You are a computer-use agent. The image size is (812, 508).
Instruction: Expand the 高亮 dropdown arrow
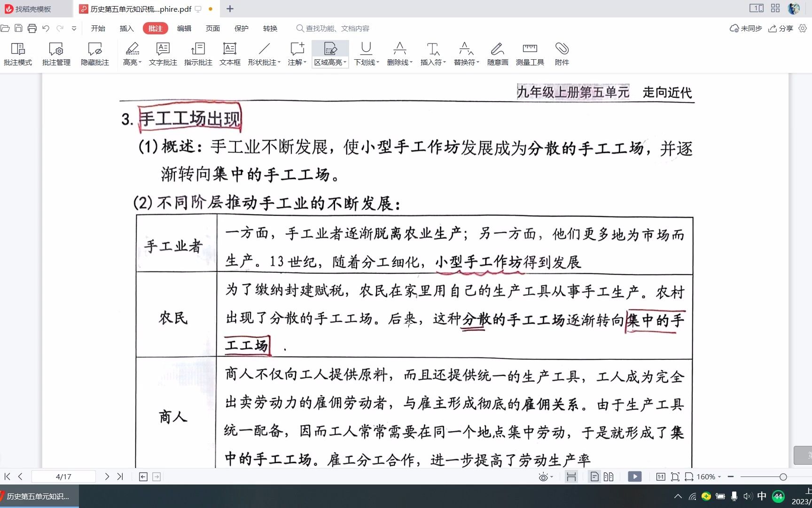coord(140,63)
